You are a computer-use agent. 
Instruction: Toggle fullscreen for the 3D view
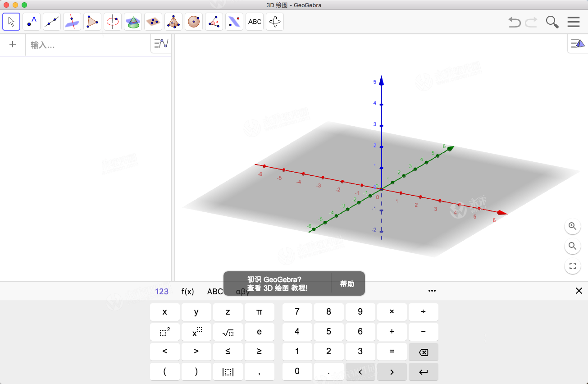pyautogui.click(x=573, y=266)
